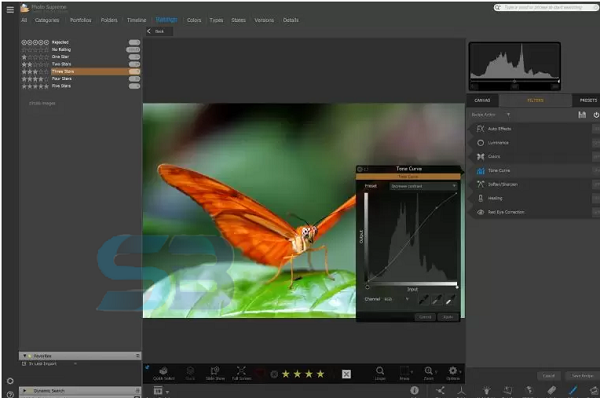
Task: Click Apply in the Tone Curve popup
Action: pyautogui.click(x=448, y=317)
